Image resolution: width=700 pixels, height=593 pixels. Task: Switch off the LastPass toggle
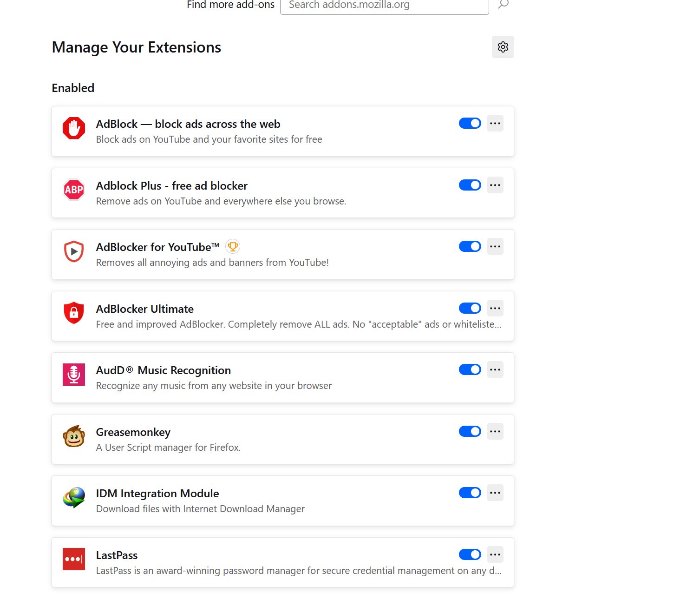[470, 554]
